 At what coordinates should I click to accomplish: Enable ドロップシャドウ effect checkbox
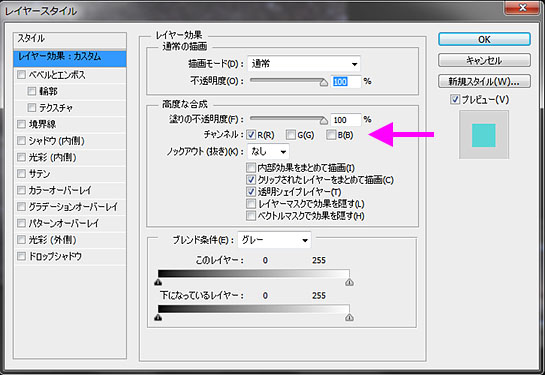(x=22, y=256)
